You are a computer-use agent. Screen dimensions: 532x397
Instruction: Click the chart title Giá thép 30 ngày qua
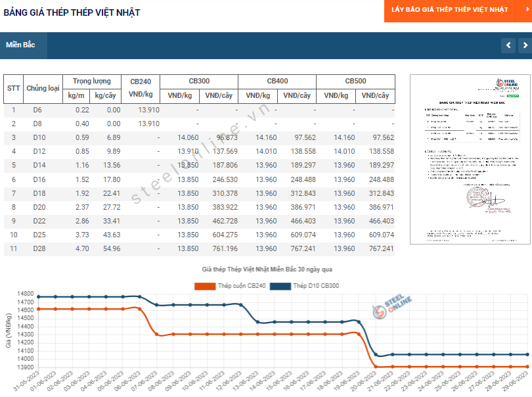click(267, 269)
